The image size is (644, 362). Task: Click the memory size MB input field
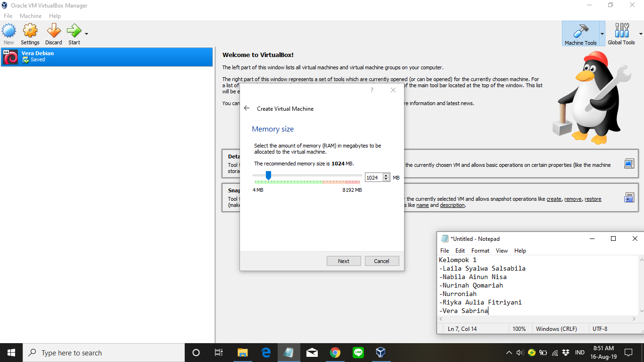[373, 177]
